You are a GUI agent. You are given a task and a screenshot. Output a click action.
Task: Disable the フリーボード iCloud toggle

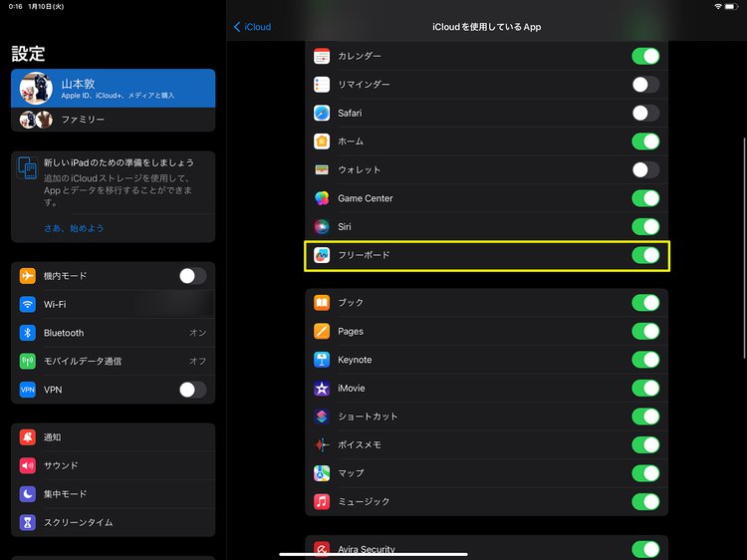645,255
